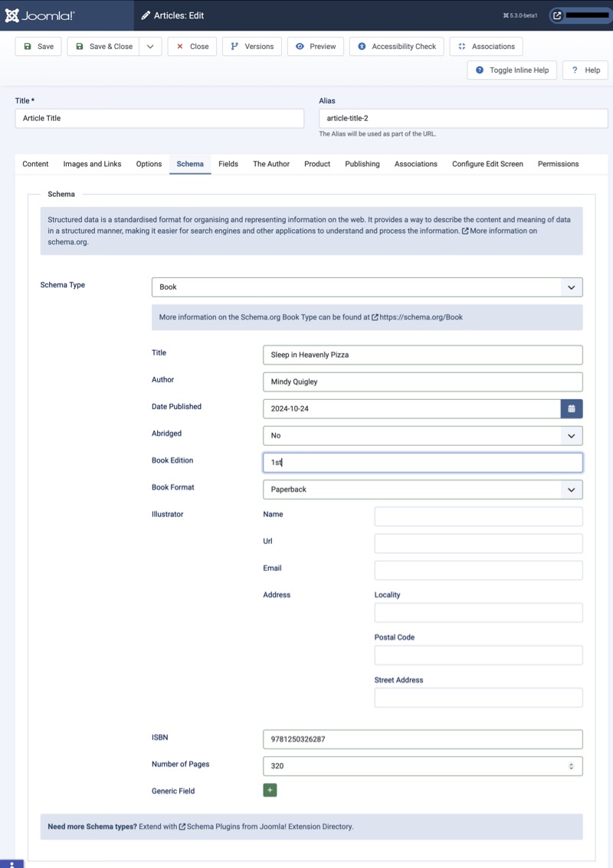The width and height of the screenshot is (613, 868).
Task: Open the accessibility widget icon at bottom-left
Action: [11, 862]
